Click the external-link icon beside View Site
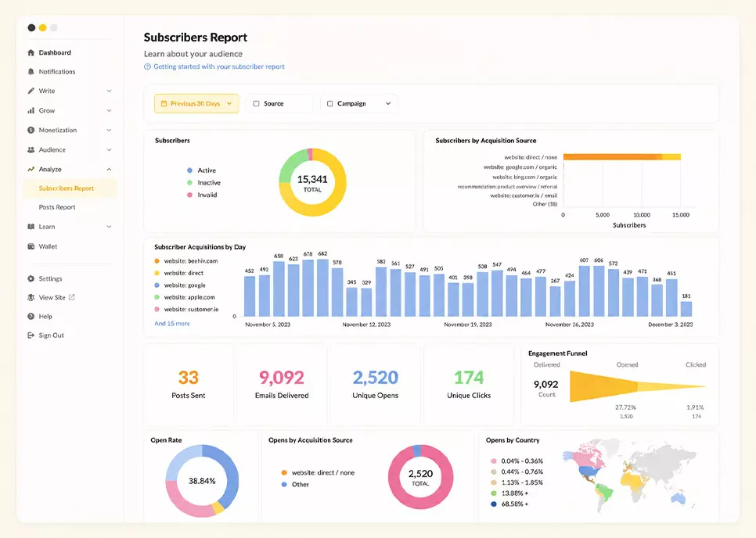Image resolution: width=756 pixels, height=538 pixels. click(72, 297)
